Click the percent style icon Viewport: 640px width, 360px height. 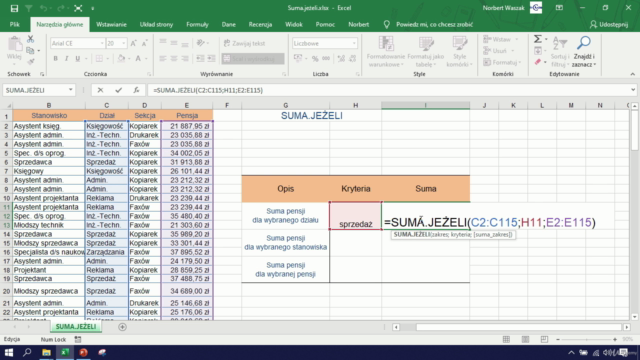click(315, 59)
